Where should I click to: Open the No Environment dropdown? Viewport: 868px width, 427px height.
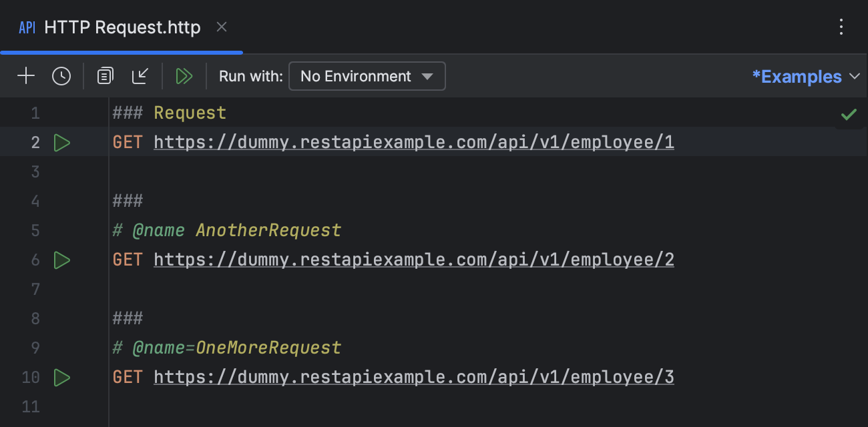click(x=367, y=75)
